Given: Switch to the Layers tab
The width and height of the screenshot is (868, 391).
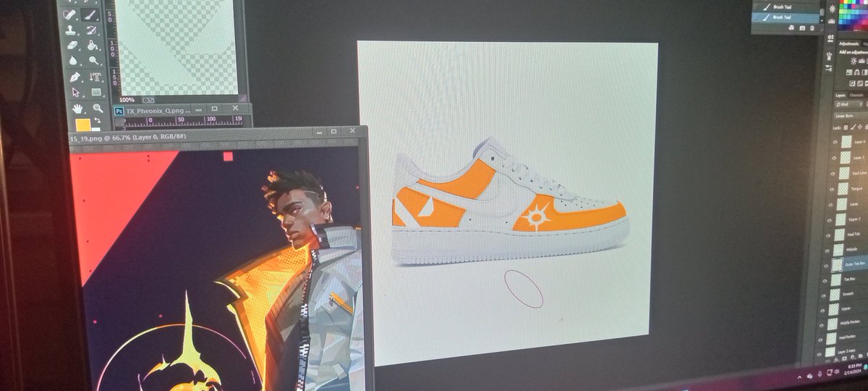Looking at the screenshot, I should [x=840, y=95].
